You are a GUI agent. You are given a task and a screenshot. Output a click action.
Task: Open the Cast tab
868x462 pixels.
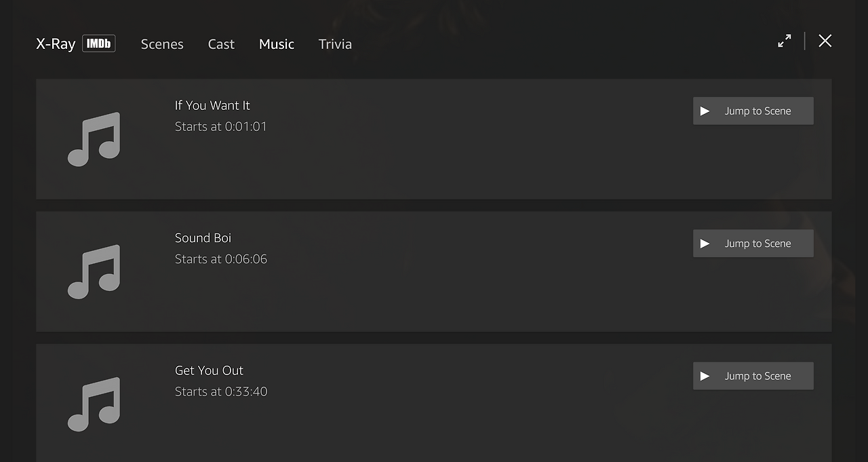pos(221,44)
